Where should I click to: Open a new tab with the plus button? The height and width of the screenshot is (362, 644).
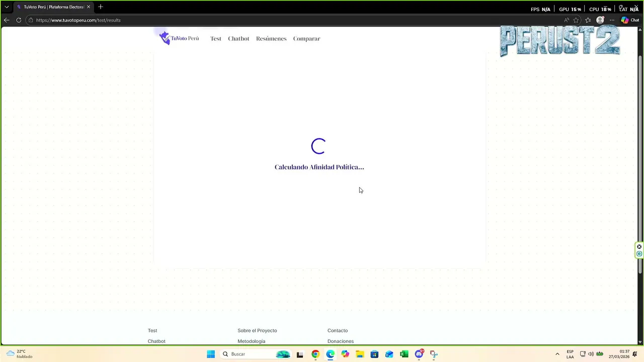[x=101, y=7]
